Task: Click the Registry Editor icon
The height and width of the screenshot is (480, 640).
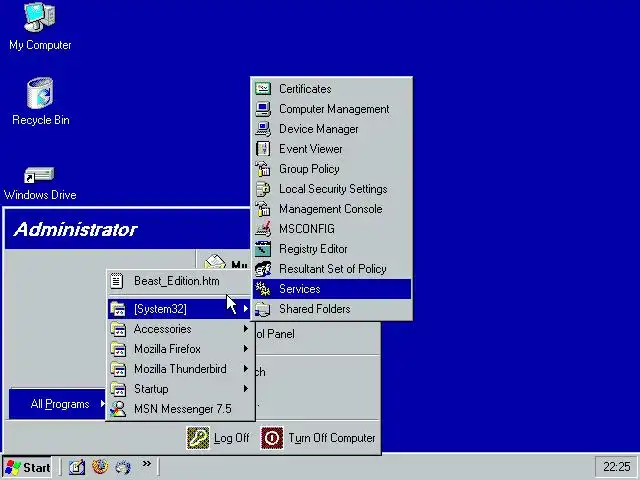Action: (x=263, y=249)
